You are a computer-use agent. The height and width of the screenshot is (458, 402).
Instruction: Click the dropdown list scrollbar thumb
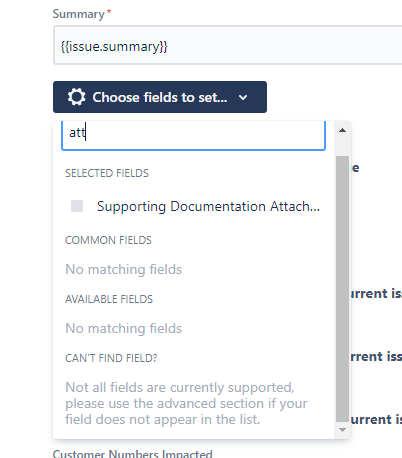click(342, 289)
